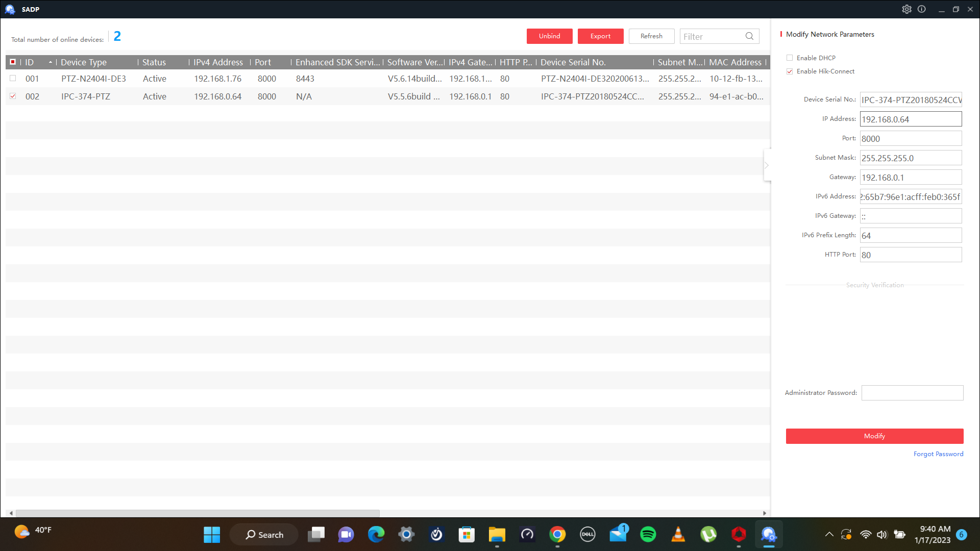
Task: Check the box for device 001
Action: click(13, 79)
